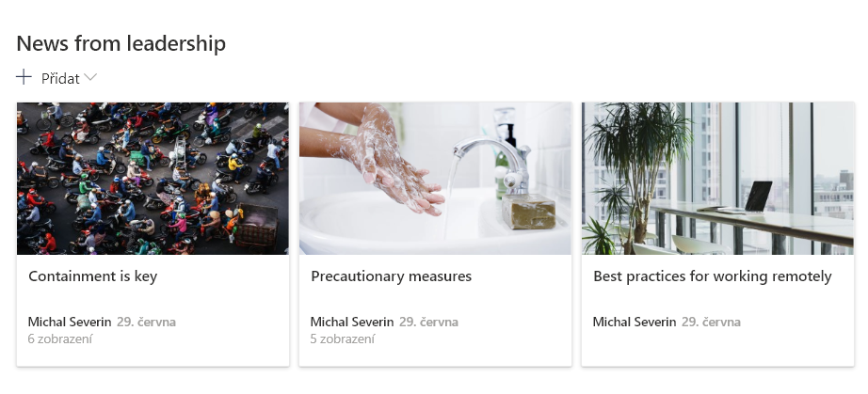Image resolution: width=868 pixels, height=394 pixels.
Task: Expand the Přidat dropdown chevron
Action: point(90,78)
